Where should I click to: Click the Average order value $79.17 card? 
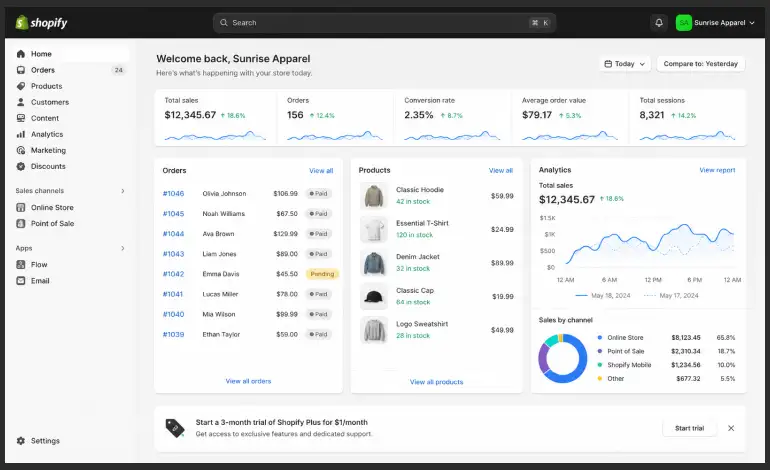(570, 118)
